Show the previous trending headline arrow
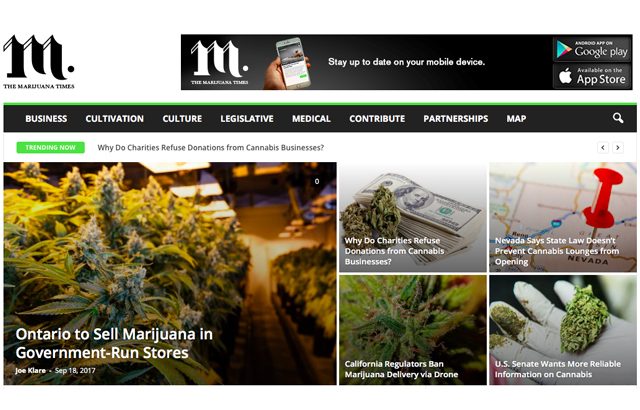The image size is (640, 410). tap(603, 147)
